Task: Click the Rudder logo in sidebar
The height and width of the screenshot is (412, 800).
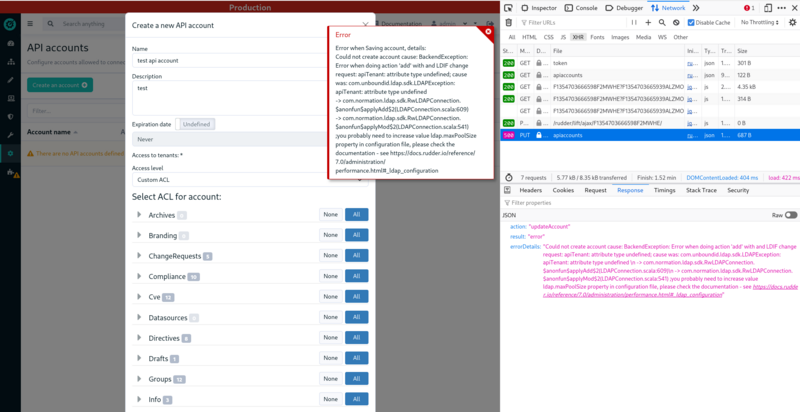Action: 10,23
